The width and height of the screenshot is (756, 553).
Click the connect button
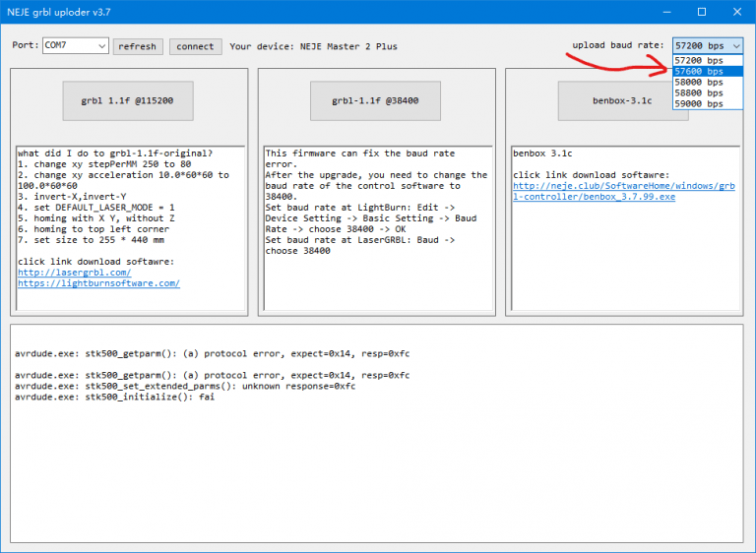[x=195, y=47]
